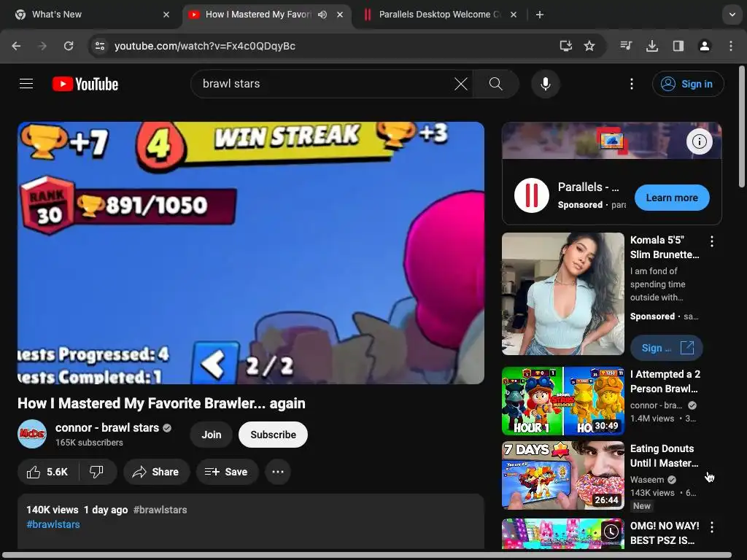Close the What's New tab

(x=166, y=15)
